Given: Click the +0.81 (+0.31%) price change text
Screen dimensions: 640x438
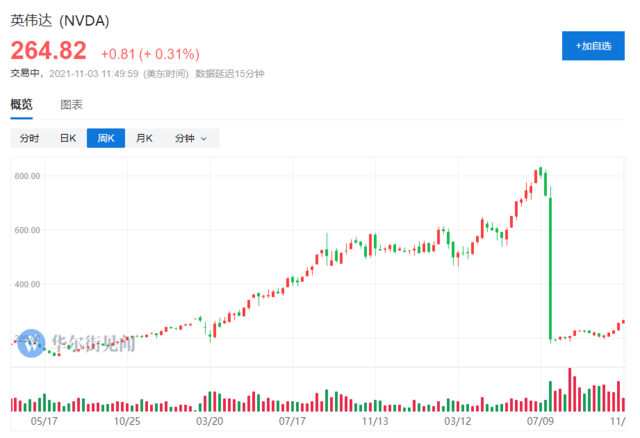Looking at the screenshot, I should pyautogui.click(x=150, y=53).
